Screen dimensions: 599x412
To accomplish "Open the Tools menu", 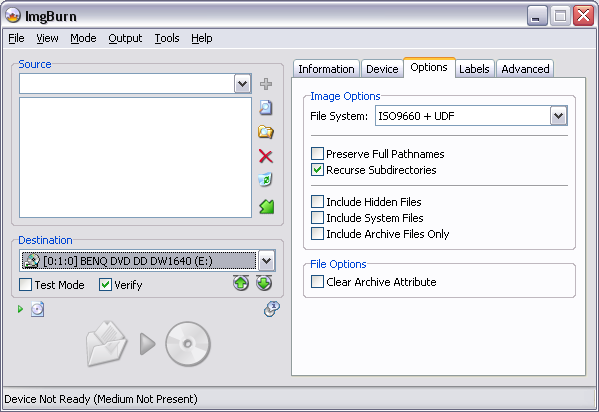I will (167, 38).
